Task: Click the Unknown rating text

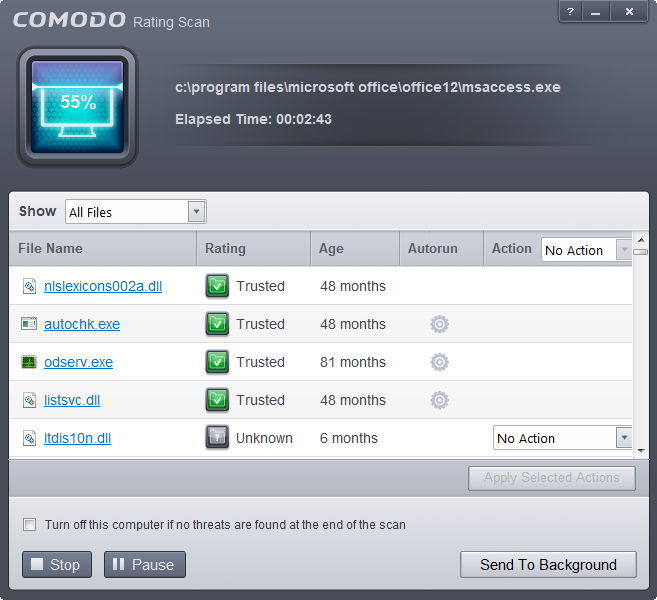Action: pos(264,438)
